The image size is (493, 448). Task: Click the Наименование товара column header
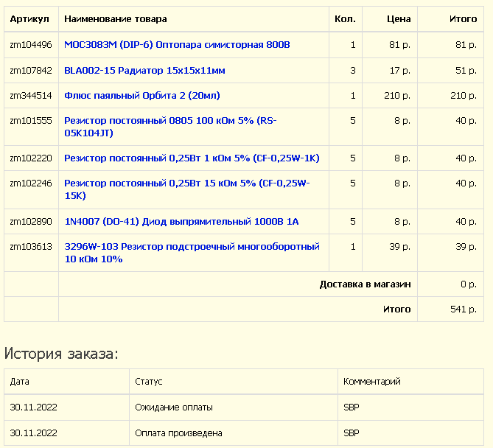click(116, 19)
